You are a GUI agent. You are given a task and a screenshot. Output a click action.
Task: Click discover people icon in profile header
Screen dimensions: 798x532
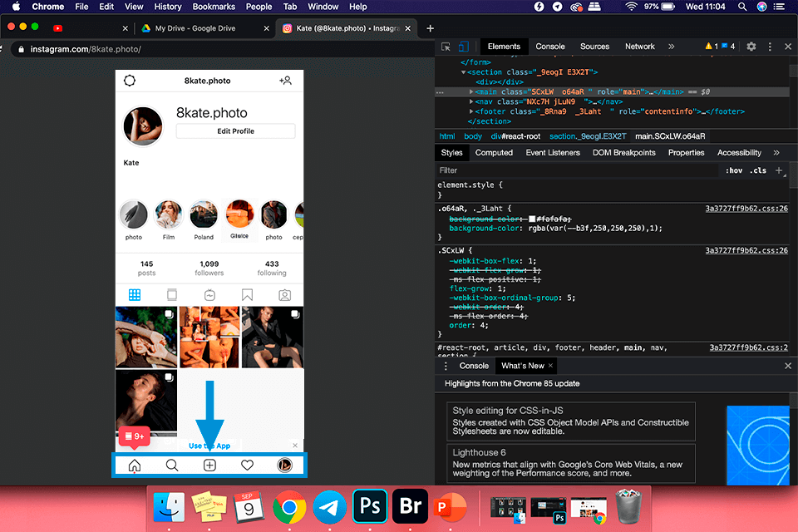tap(285, 81)
